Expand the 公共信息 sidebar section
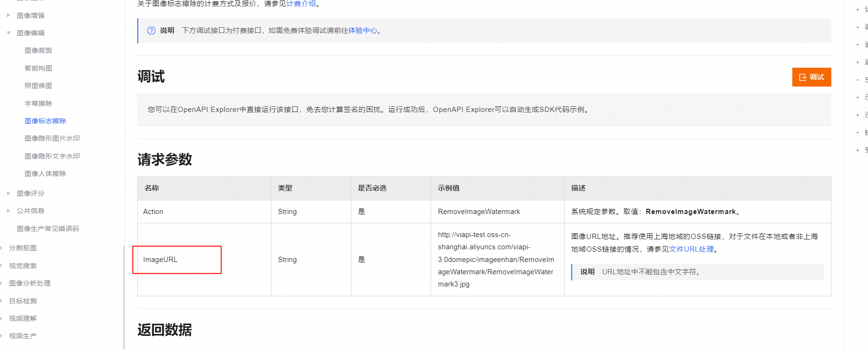868x349 pixels. [8, 211]
